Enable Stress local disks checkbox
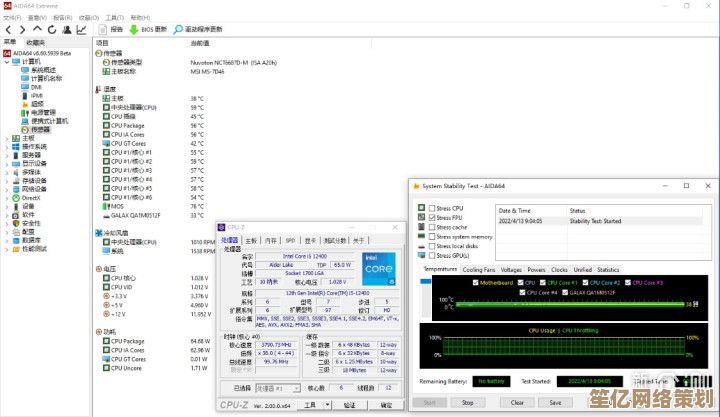The width and height of the screenshot is (720, 417). [432, 246]
